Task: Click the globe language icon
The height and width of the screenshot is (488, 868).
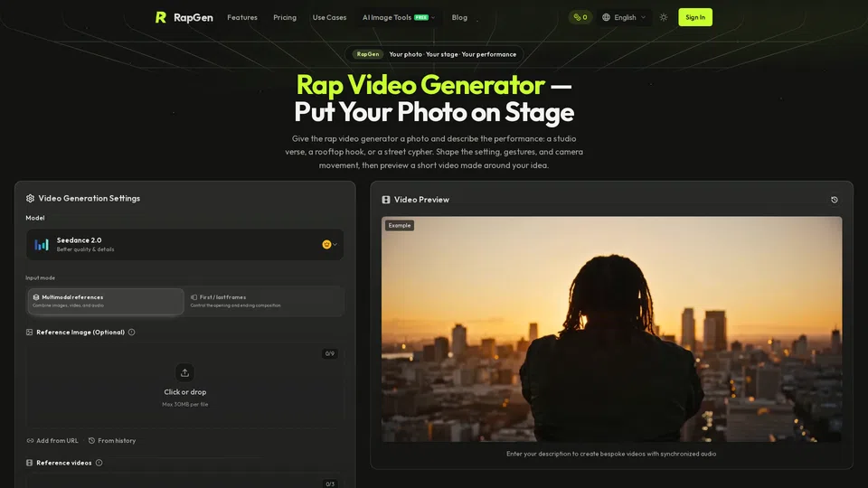Action: tap(606, 17)
